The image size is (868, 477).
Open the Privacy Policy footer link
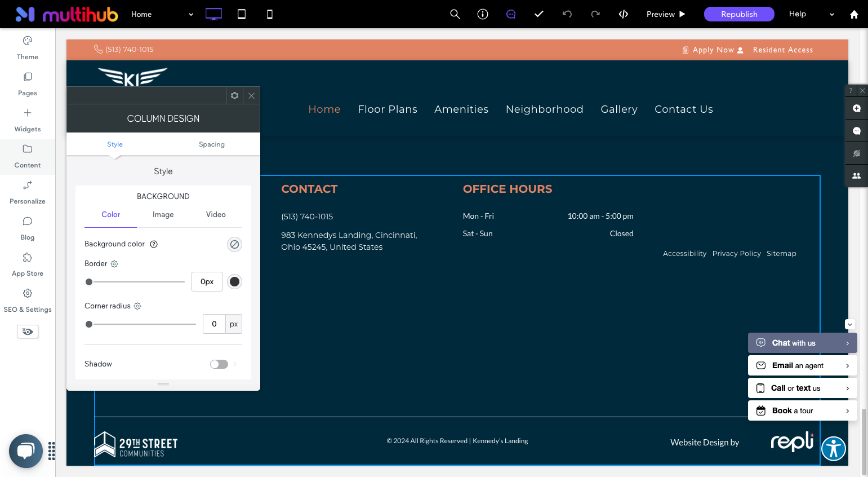(737, 254)
